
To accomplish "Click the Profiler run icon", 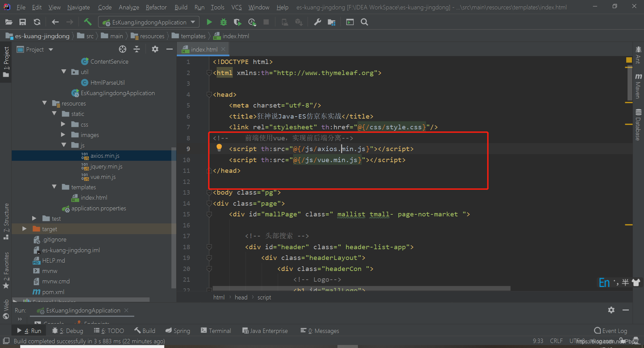I will 252,22.
